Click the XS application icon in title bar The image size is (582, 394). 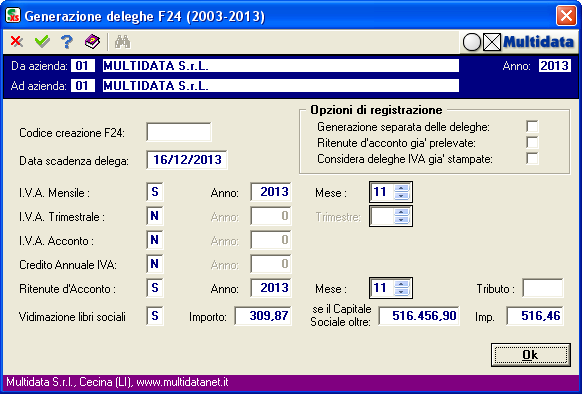(13, 16)
